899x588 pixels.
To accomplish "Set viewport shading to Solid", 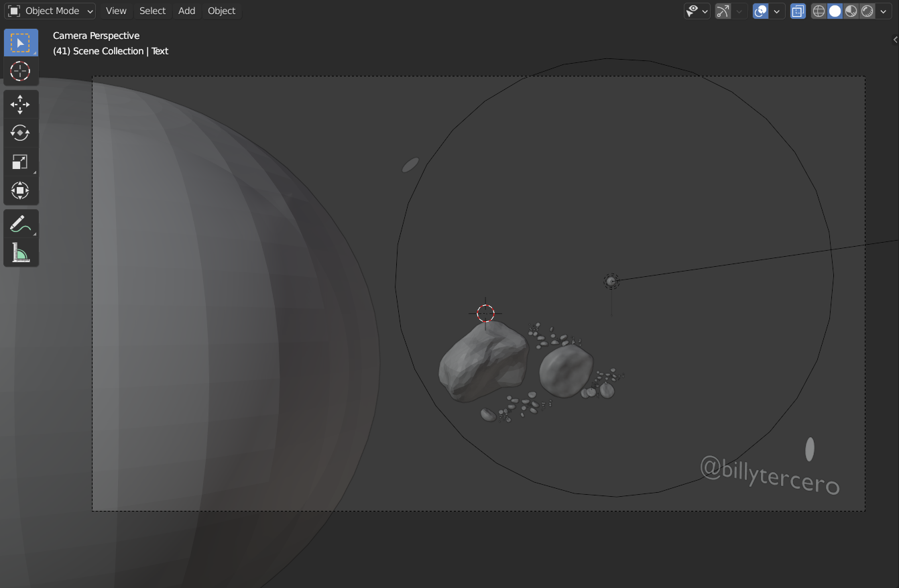I will coord(835,11).
